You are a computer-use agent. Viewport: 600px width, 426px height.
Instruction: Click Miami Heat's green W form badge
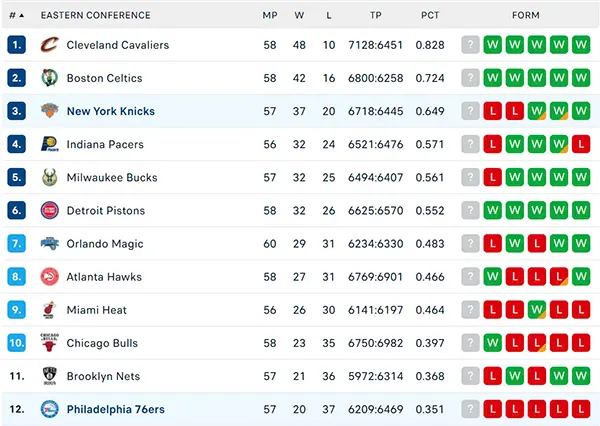536,310
